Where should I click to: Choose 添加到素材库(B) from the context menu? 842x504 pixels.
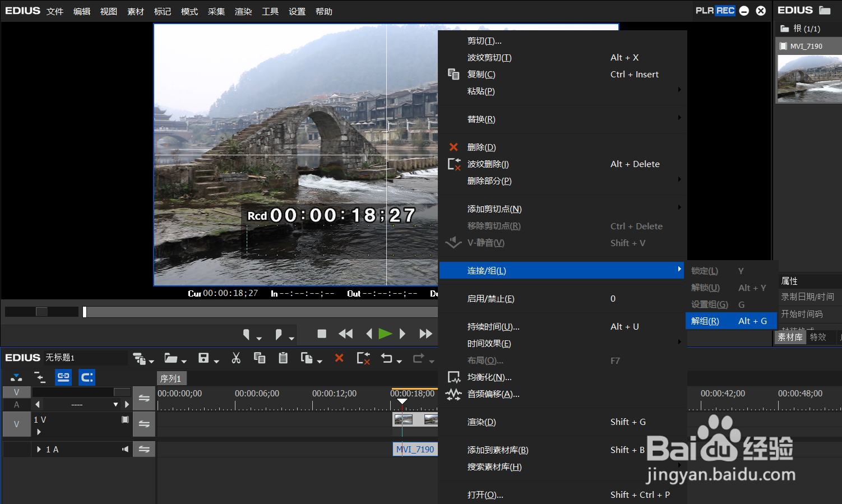[x=562, y=450]
